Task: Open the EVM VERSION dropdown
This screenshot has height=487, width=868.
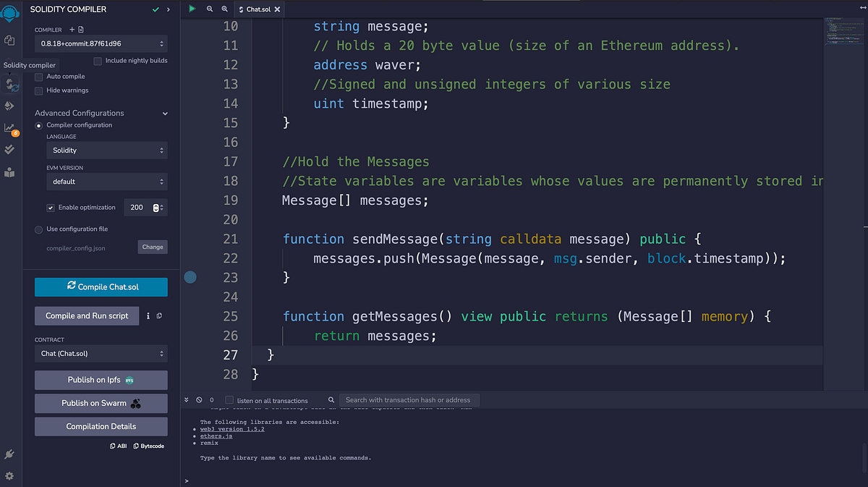Action: [x=106, y=182]
